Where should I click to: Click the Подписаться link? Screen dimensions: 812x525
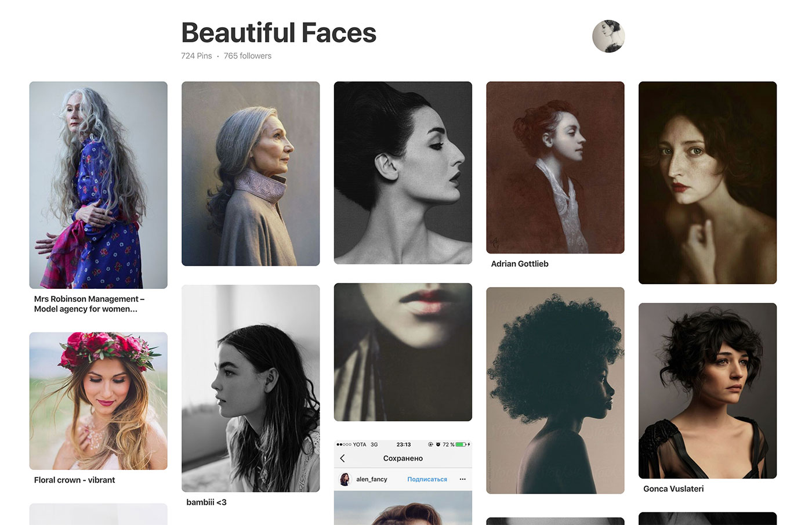point(427,479)
